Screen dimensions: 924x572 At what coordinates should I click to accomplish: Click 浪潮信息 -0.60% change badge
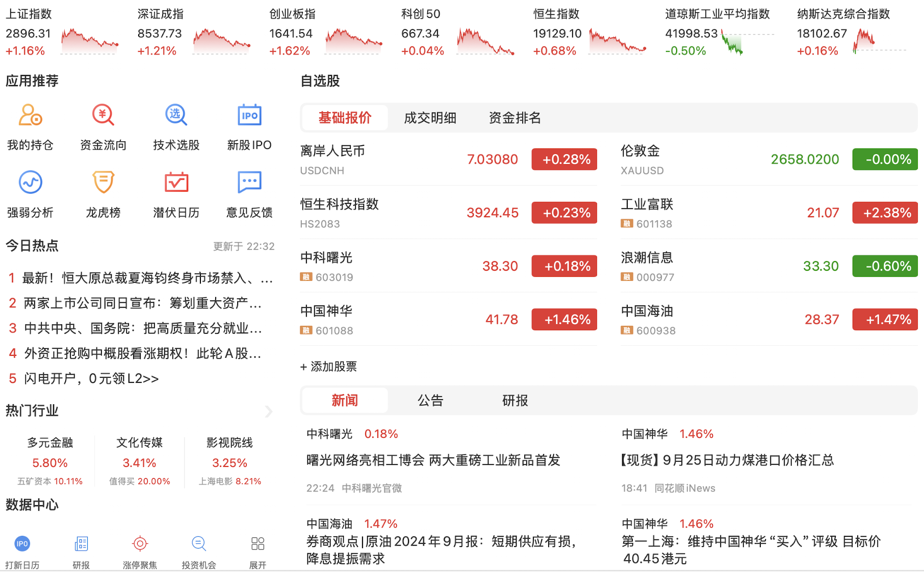pos(885,266)
